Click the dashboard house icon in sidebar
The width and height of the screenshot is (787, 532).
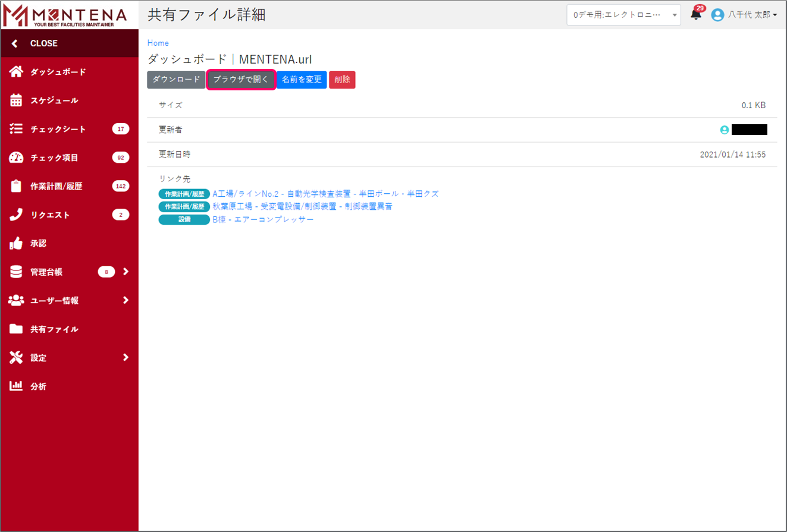[x=17, y=72]
